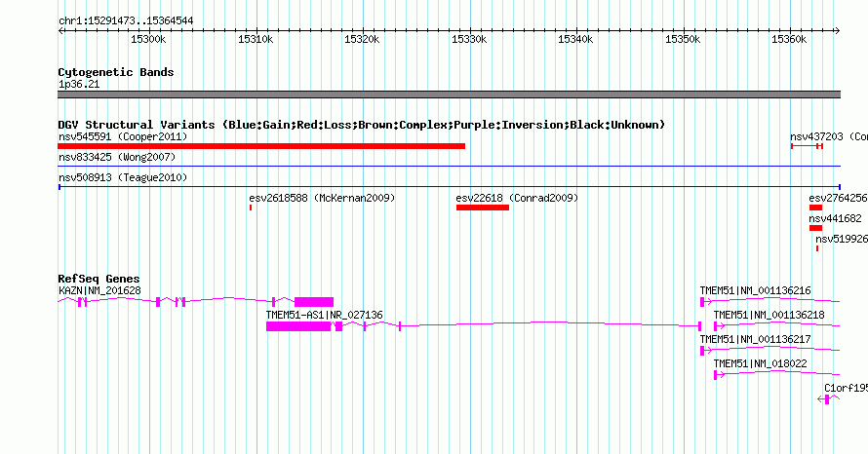Screen dimensions: 868x454
Task: Click the TMEM51-AS1|NR_027136 gene label
Action: [x=324, y=316]
